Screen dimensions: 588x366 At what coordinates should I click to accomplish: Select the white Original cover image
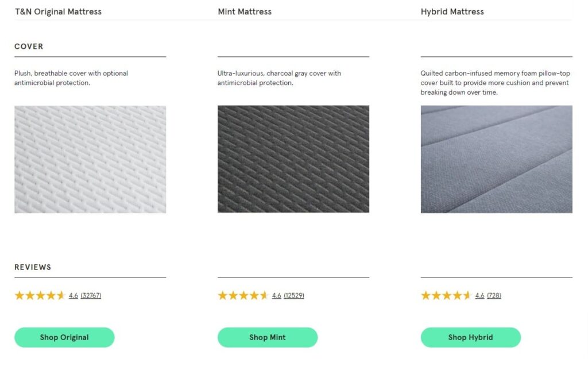(90, 159)
